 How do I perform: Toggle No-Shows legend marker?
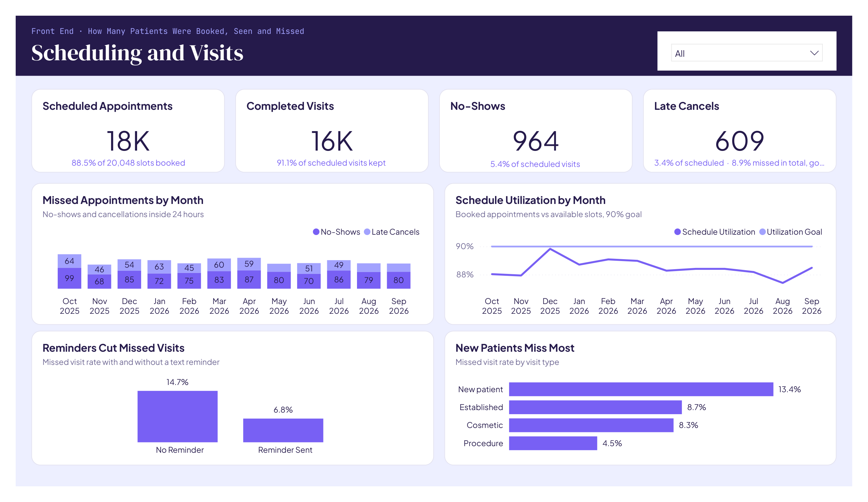[316, 232]
